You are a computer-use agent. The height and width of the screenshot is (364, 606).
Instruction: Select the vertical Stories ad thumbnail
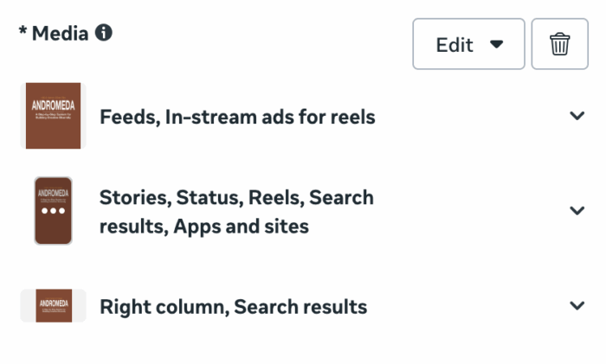click(53, 211)
